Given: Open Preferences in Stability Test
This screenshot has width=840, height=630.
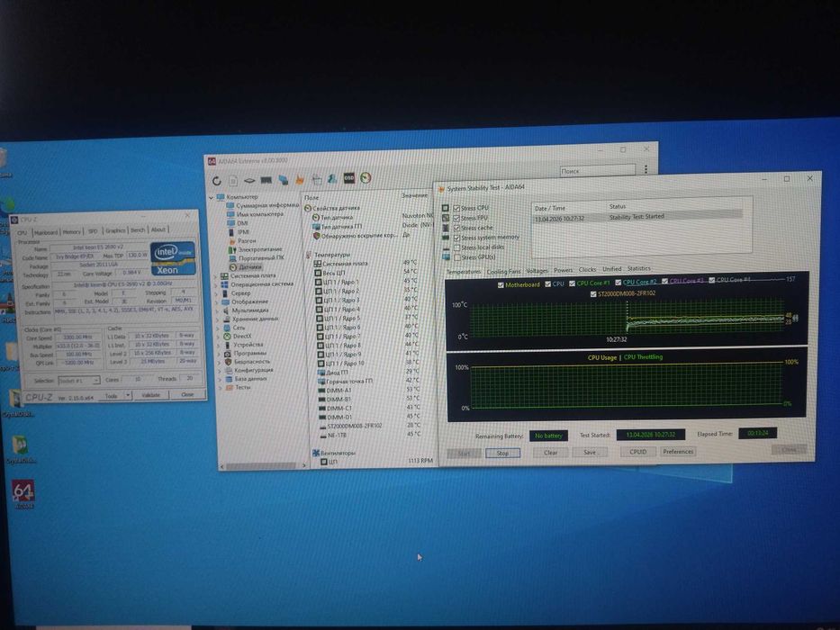Looking at the screenshot, I should click(678, 452).
